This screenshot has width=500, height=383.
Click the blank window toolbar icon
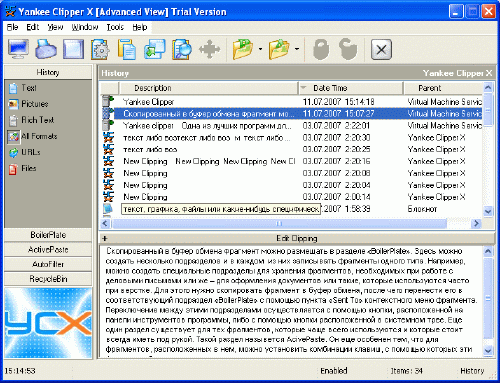tap(73, 49)
